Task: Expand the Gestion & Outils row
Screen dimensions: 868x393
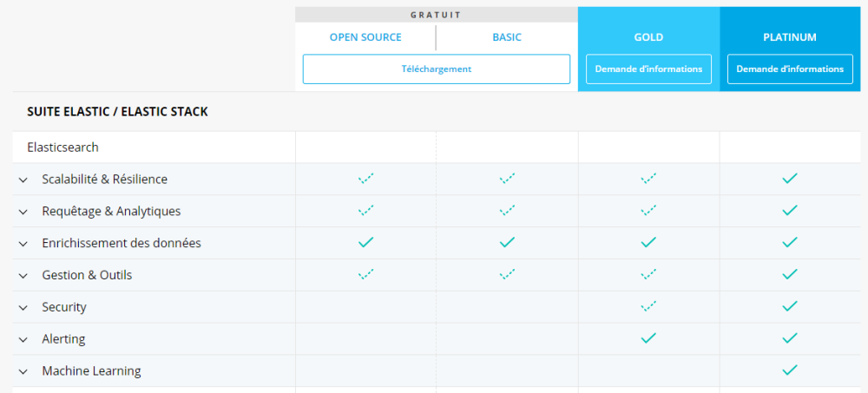Action: pos(23,276)
